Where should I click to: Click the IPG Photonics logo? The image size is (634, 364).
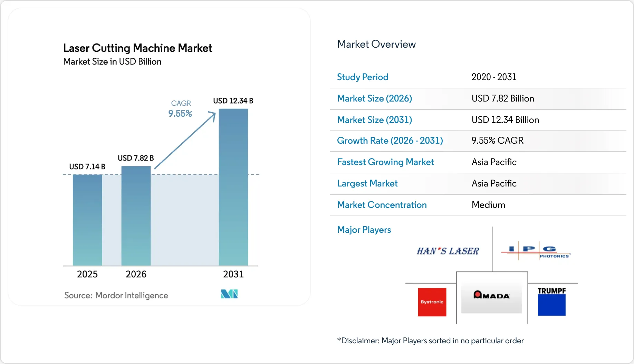[536, 252]
